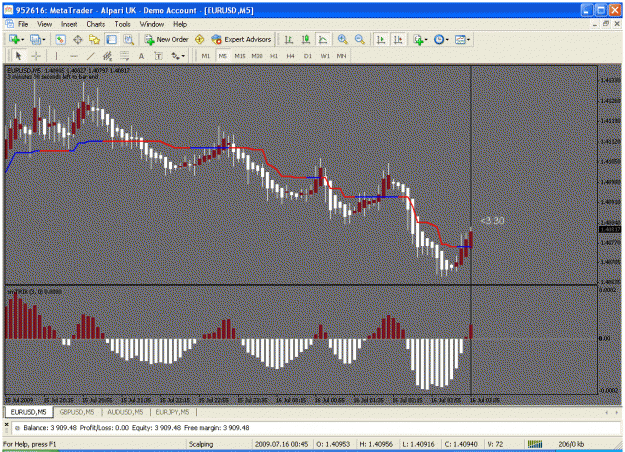The width and height of the screenshot is (625, 452).
Task: Open the Insert menu
Action: [x=69, y=24]
